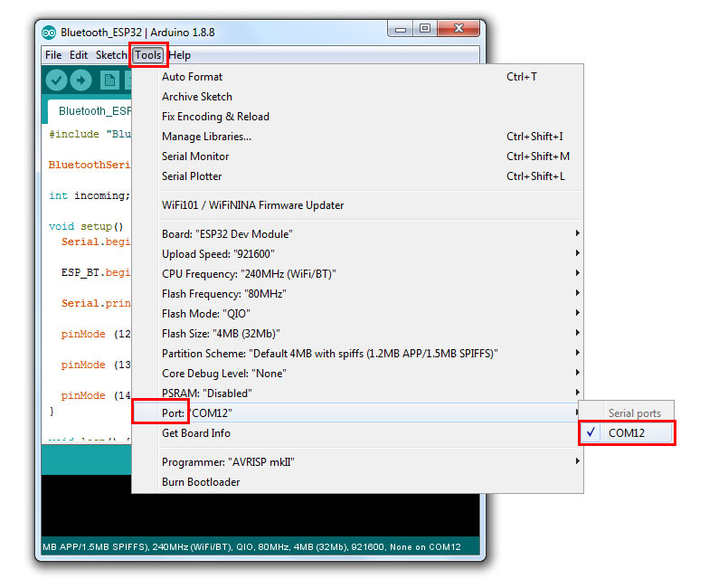Open the Port COM12 submenu
The width and height of the screenshot is (709, 588).
[x=357, y=413]
